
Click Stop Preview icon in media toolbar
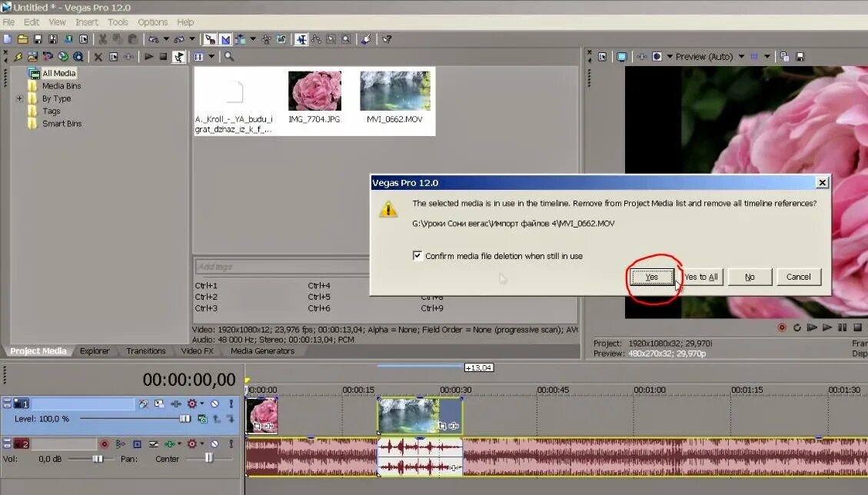click(163, 56)
